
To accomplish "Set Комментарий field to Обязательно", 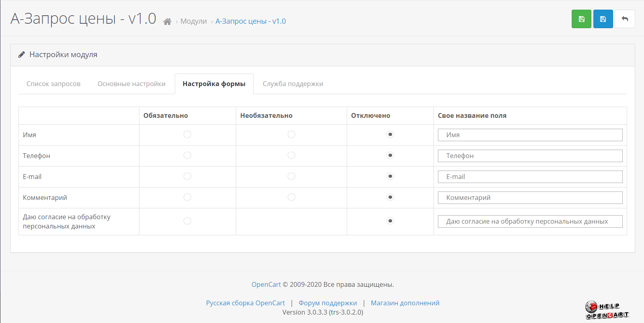I will coord(187,197).
